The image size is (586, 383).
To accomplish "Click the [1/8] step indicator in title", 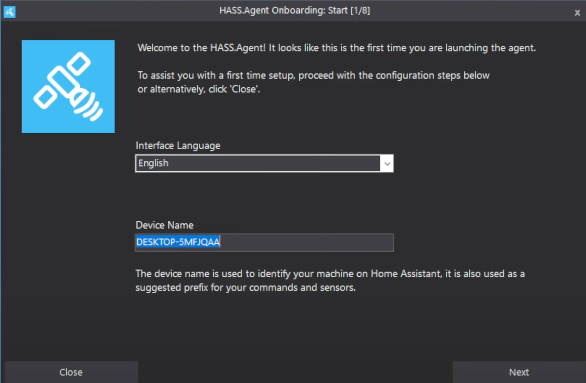I will [360, 10].
